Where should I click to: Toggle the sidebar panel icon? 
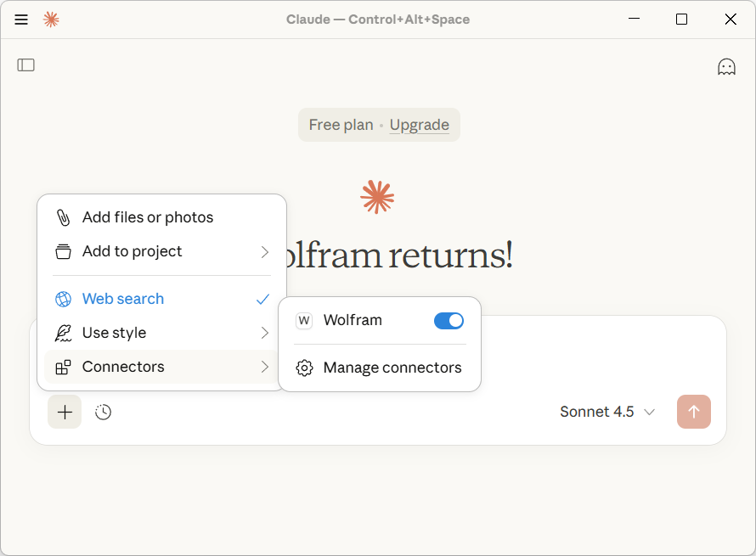coord(26,65)
